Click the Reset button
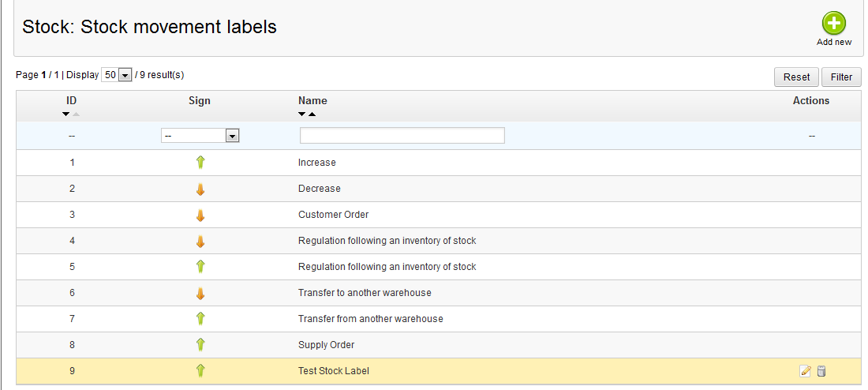The image size is (868, 390). (x=796, y=77)
